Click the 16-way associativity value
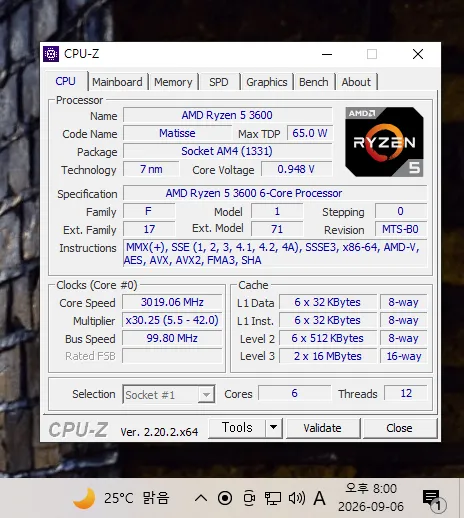 tap(403, 356)
